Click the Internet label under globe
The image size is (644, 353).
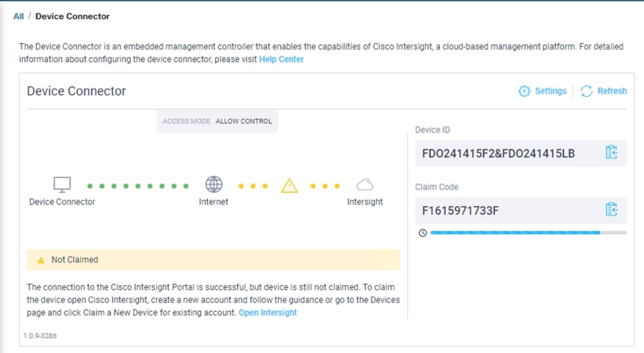pyautogui.click(x=214, y=202)
